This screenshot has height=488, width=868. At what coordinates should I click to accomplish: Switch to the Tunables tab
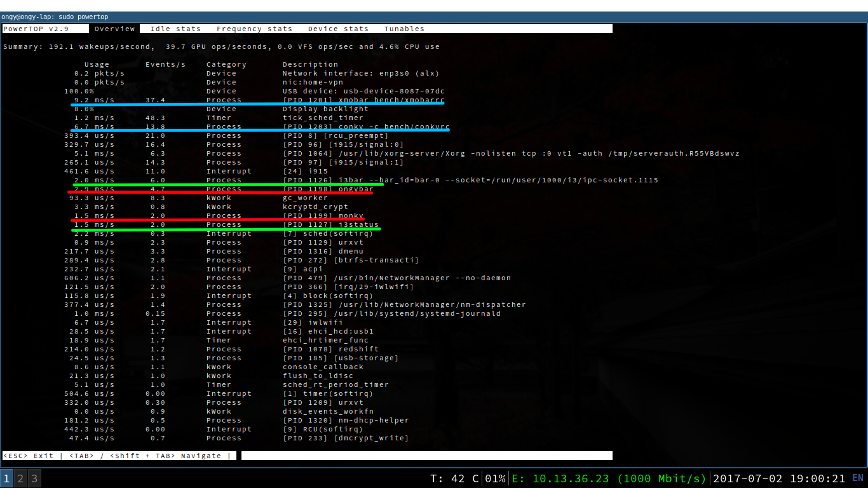[x=404, y=29]
